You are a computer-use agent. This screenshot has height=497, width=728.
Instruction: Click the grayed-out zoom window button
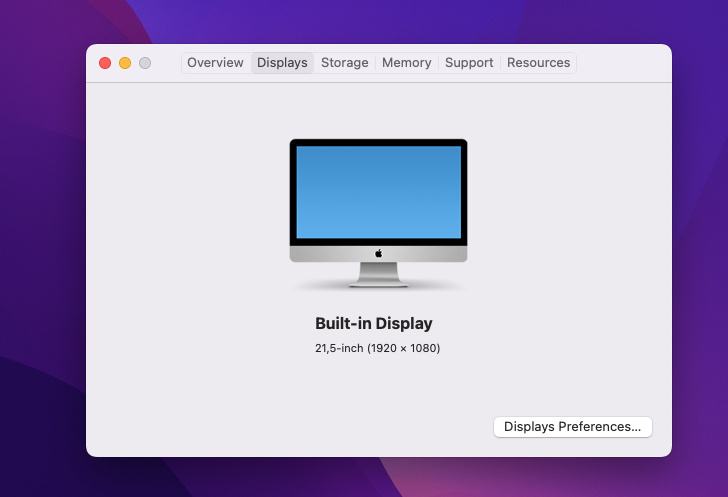[x=145, y=63]
